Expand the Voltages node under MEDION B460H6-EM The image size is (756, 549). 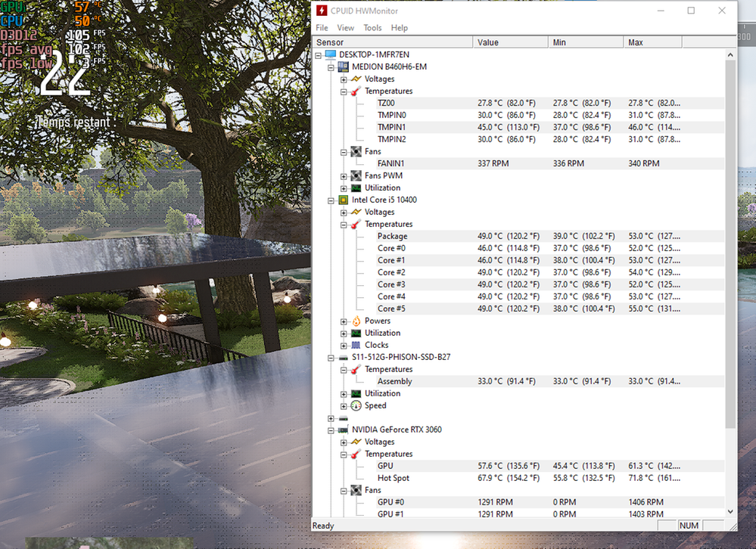344,79
